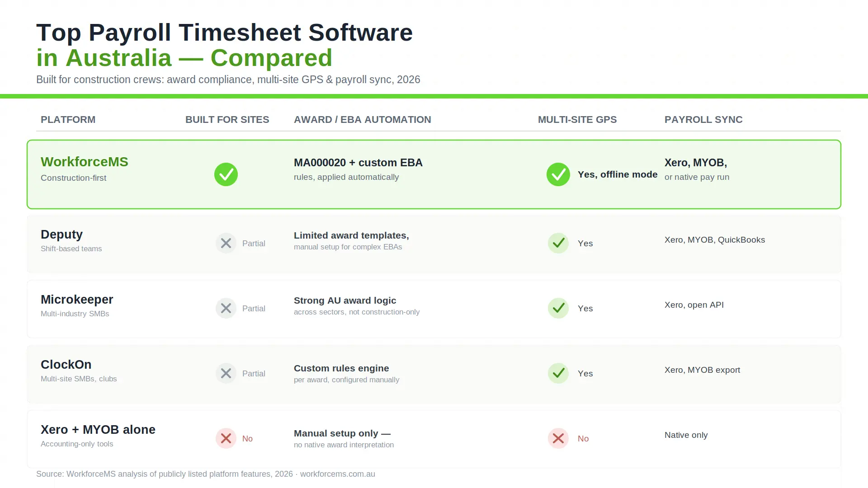The image size is (868, 488).
Task: Click the title 'Top Payroll Timesheet Software'
Action: point(224,33)
